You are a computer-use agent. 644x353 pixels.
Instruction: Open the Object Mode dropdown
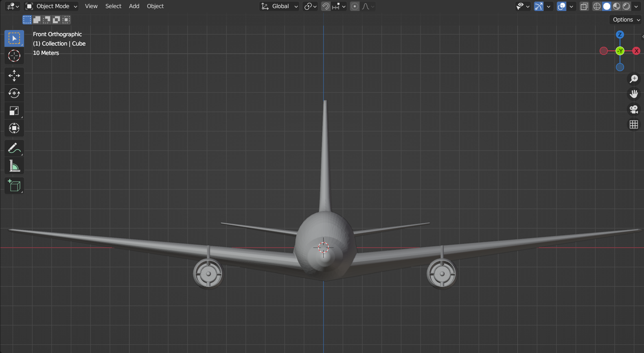click(51, 7)
